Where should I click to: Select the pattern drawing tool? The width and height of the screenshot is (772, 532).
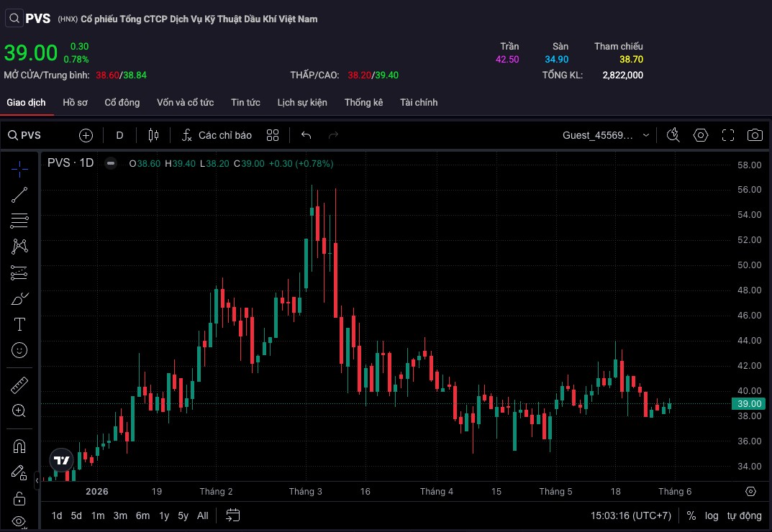(19, 247)
